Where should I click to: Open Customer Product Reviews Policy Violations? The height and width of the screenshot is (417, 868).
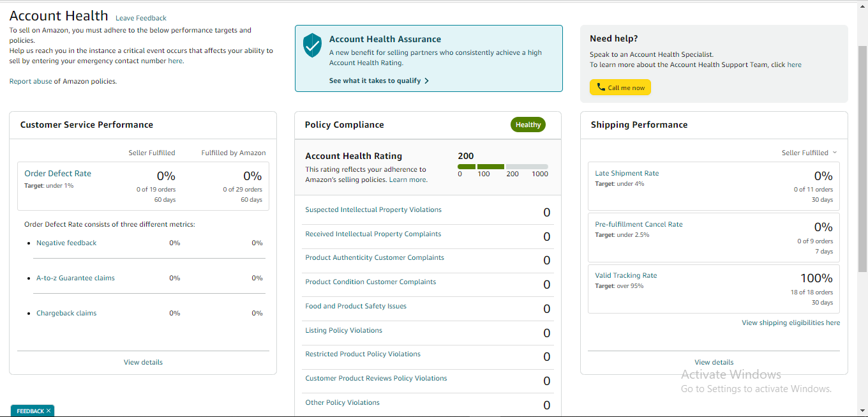[376, 379]
